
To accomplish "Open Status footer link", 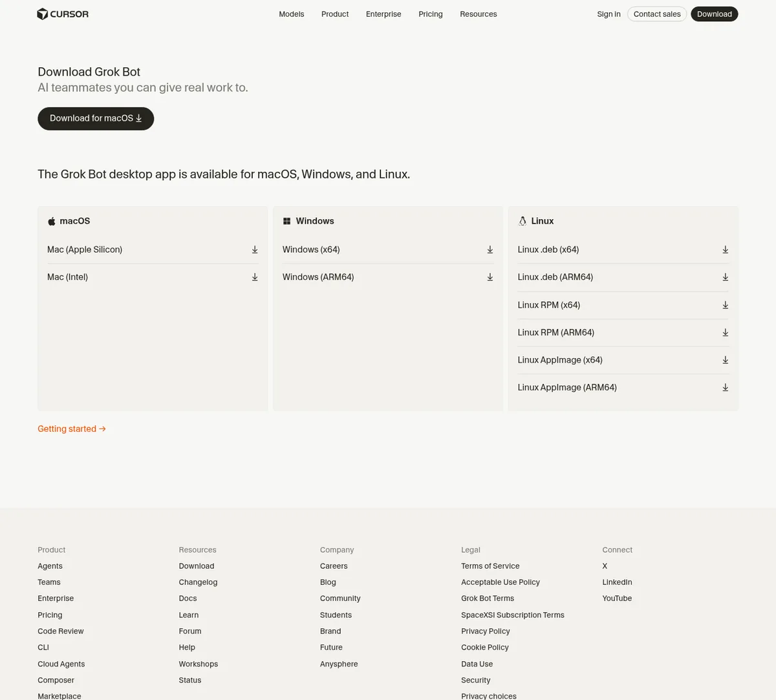I will (x=190, y=681).
